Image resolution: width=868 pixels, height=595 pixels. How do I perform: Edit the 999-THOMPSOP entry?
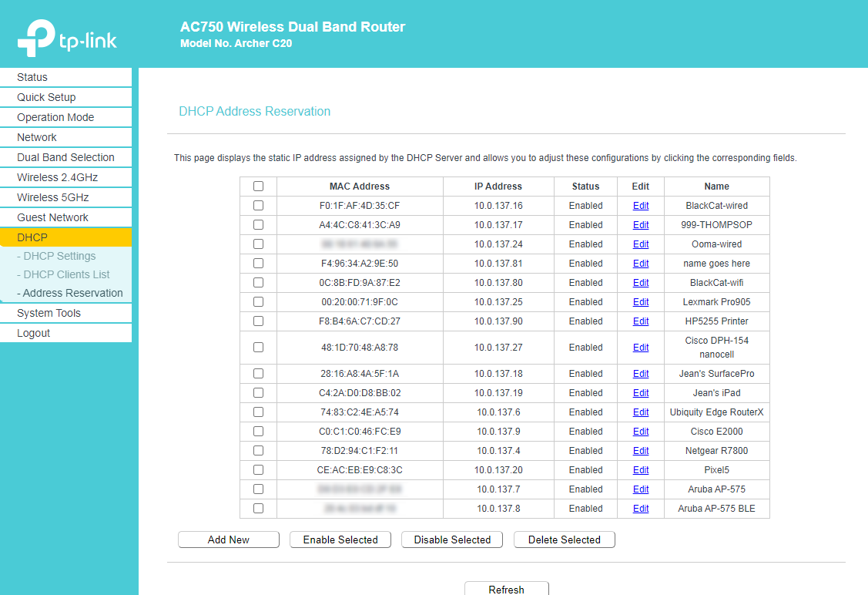pos(641,225)
